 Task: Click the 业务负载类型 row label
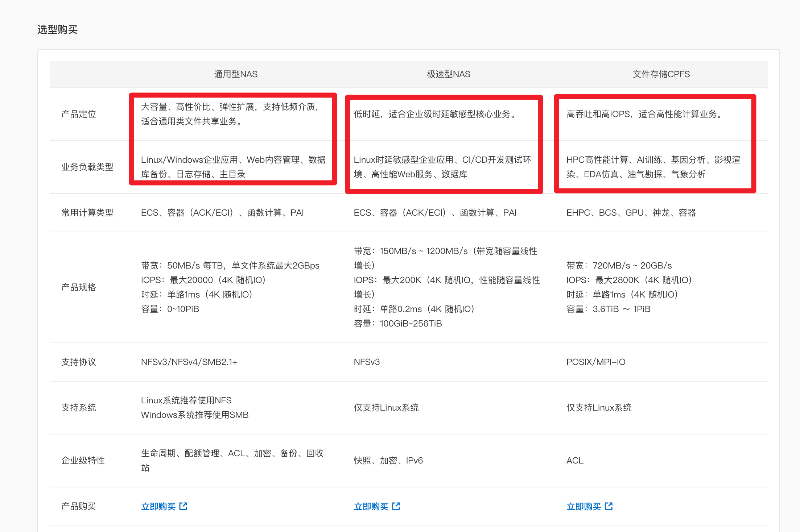(x=87, y=167)
